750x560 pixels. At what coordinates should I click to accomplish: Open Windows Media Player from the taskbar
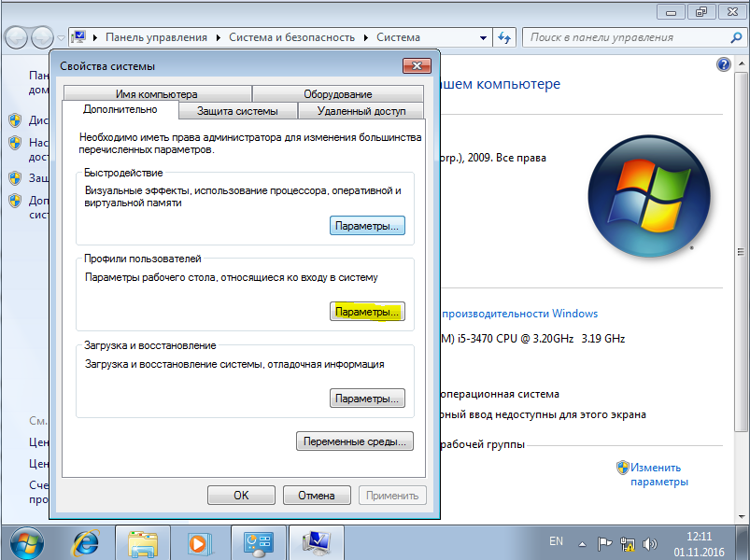pos(200,541)
